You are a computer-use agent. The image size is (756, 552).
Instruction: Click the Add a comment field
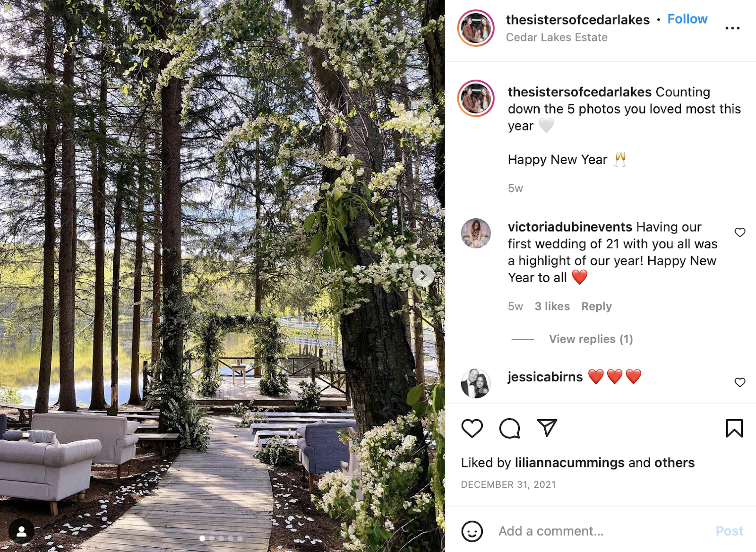click(x=600, y=531)
